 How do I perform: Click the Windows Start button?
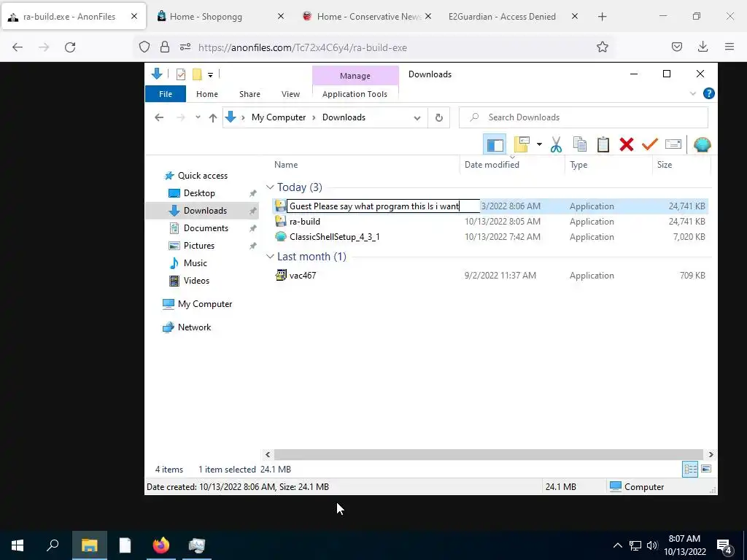tap(18, 545)
